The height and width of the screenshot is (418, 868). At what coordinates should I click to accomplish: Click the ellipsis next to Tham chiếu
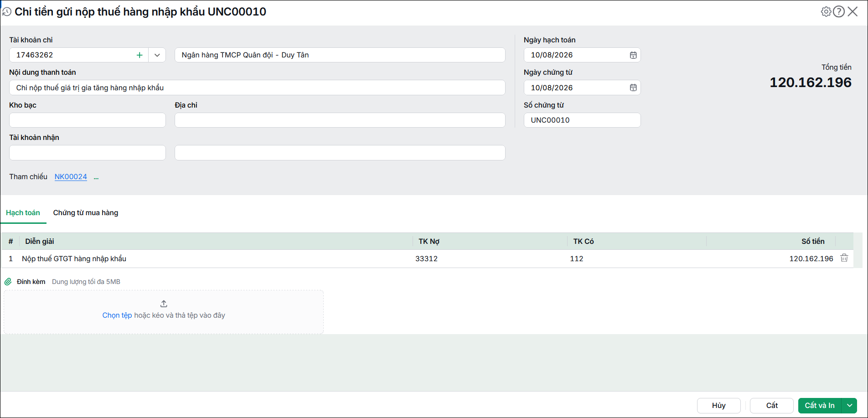pyautogui.click(x=96, y=177)
